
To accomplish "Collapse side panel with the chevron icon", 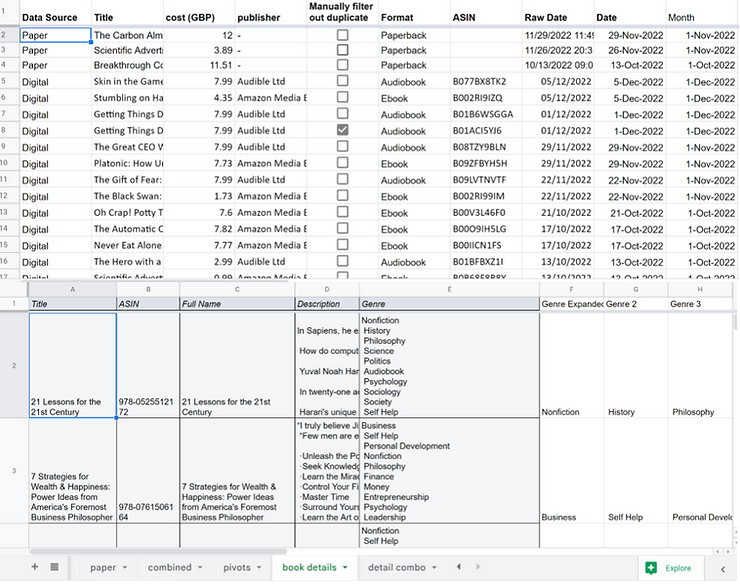I will click(x=723, y=569).
